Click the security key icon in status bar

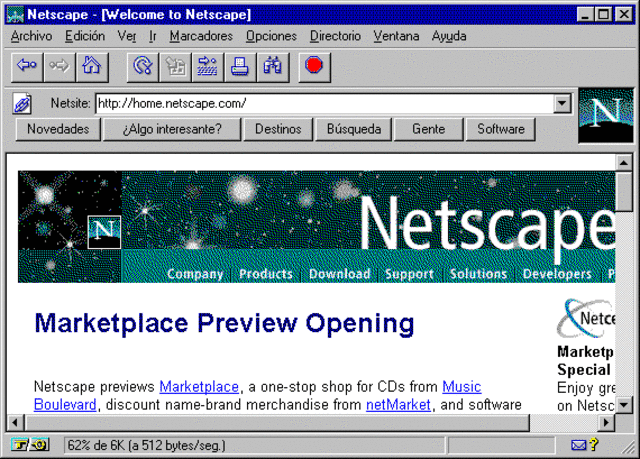click(30, 444)
